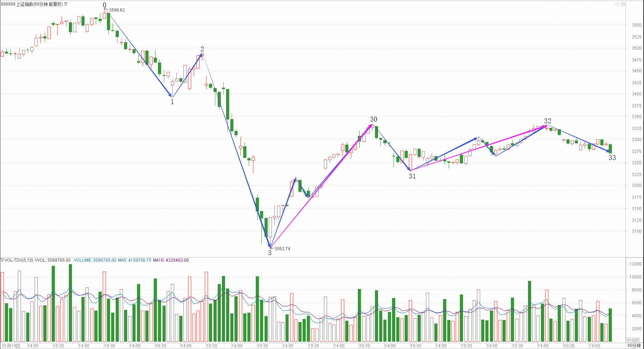This screenshot has height=349, width=644.
Task: Click the 999999 上证指数 chart title
Action: 31,4
